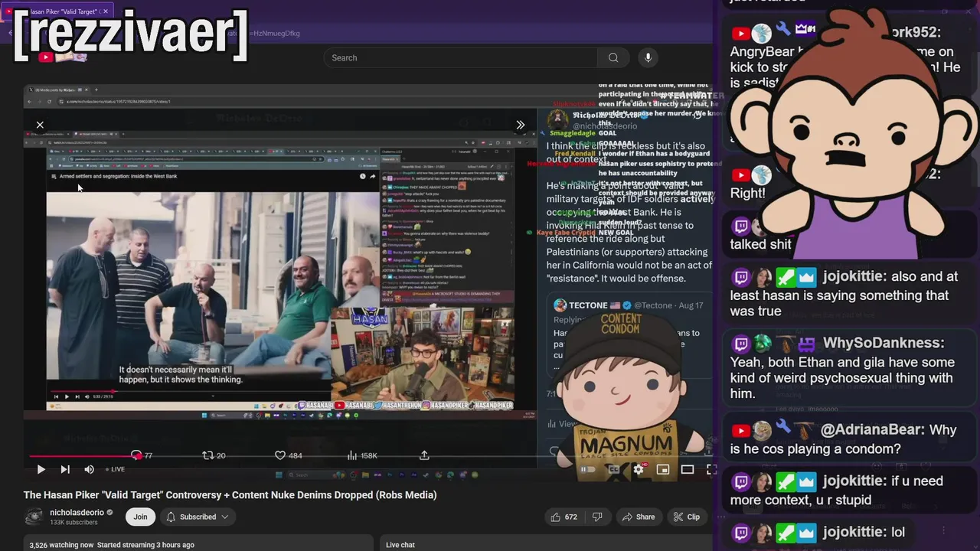Skip to next video in player

pyautogui.click(x=65, y=469)
